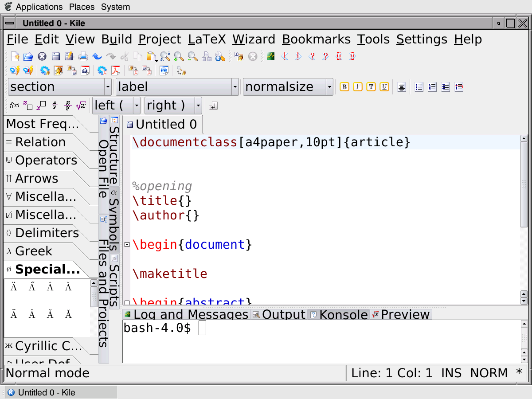Toggle bold text formatting
Screen dimensions: 532x399
pyautogui.click(x=344, y=87)
